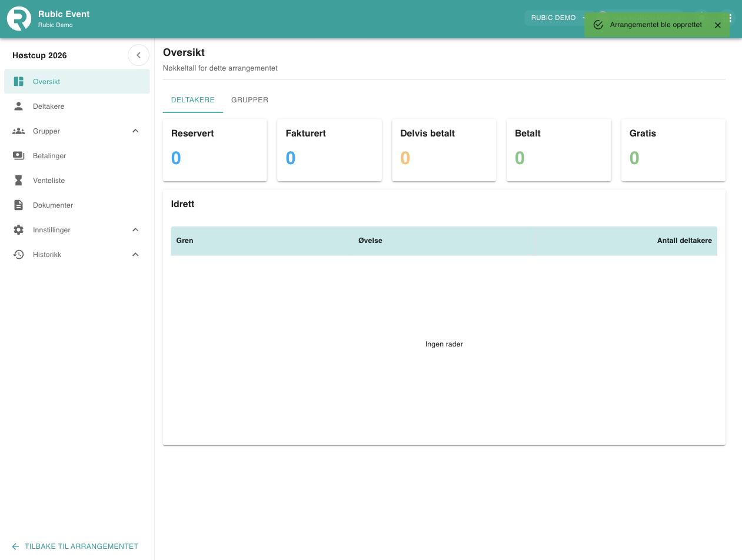
Task: Open Betalinger via its payments icon
Action: click(x=19, y=156)
